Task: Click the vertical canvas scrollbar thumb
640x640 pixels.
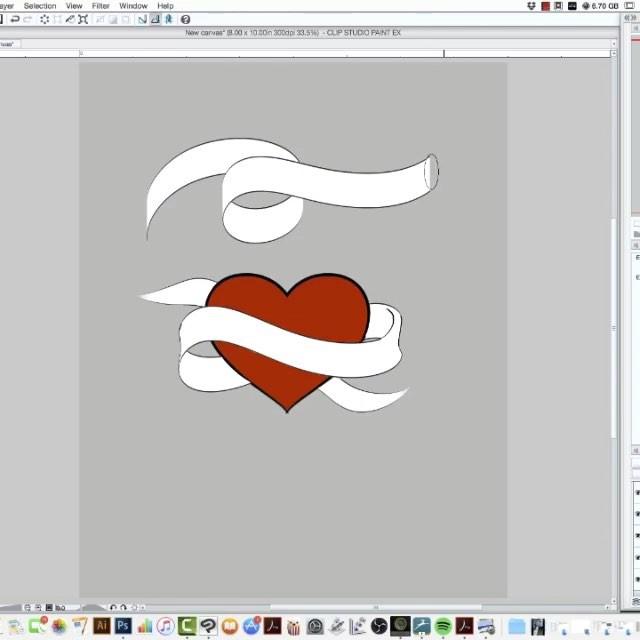Action: [613, 329]
